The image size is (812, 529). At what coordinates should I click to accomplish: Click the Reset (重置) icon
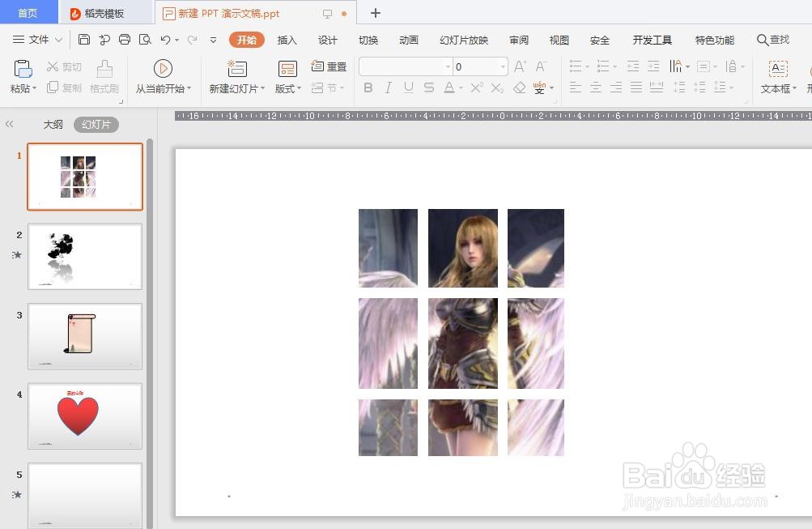tap(317, 66)
